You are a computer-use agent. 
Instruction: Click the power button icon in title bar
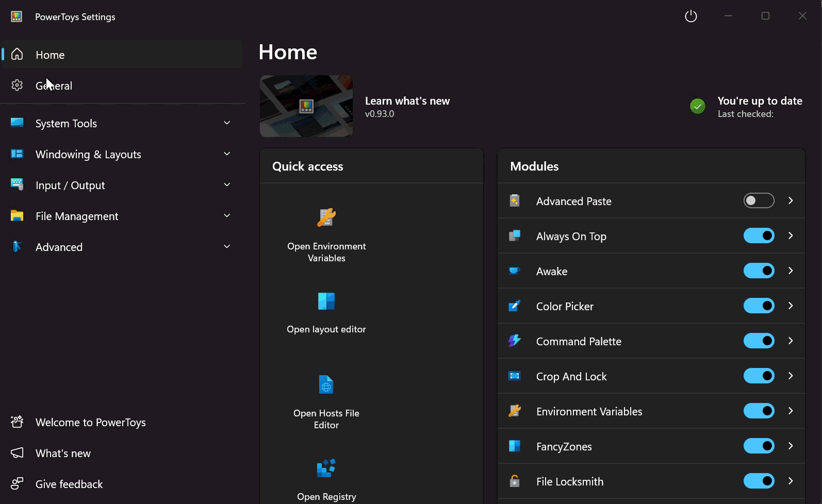tap(691, 16)
